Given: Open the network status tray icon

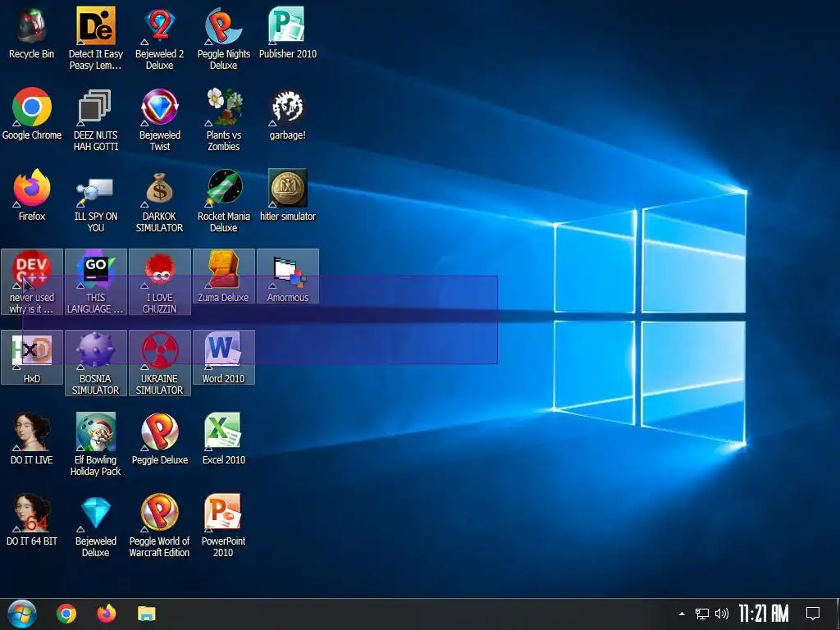Looking at the screenshot, I should 702,614.
